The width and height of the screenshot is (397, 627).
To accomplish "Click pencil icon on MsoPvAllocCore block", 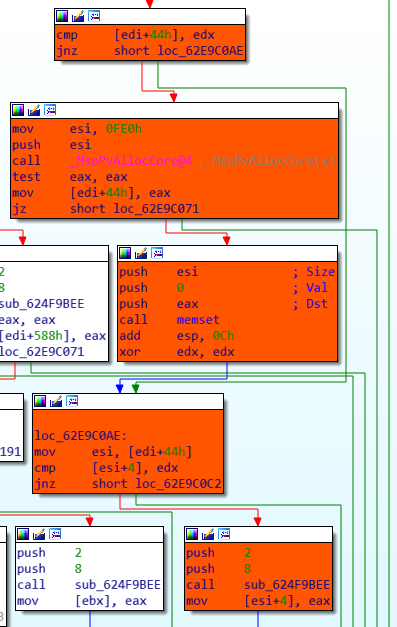I will pos(34,110).
